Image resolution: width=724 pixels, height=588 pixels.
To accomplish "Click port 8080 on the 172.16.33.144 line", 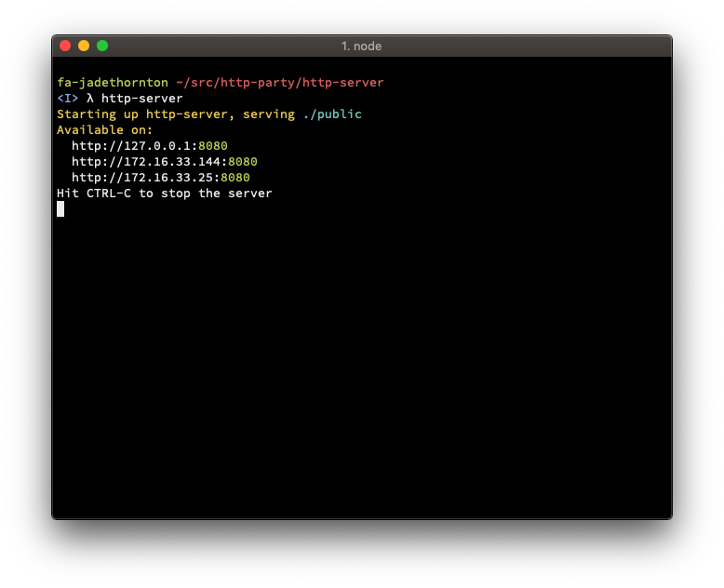I will (x=242, y=162).
